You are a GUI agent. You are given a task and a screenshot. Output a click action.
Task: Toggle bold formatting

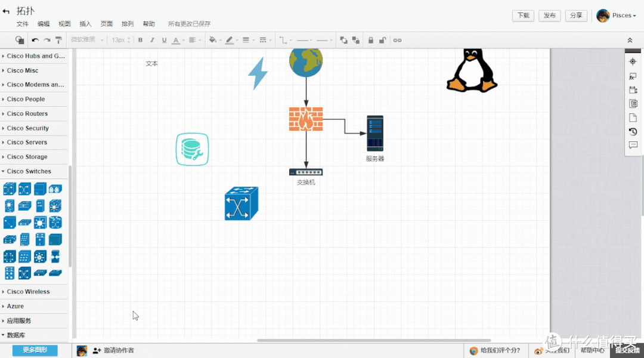click(x=140, y=41)
